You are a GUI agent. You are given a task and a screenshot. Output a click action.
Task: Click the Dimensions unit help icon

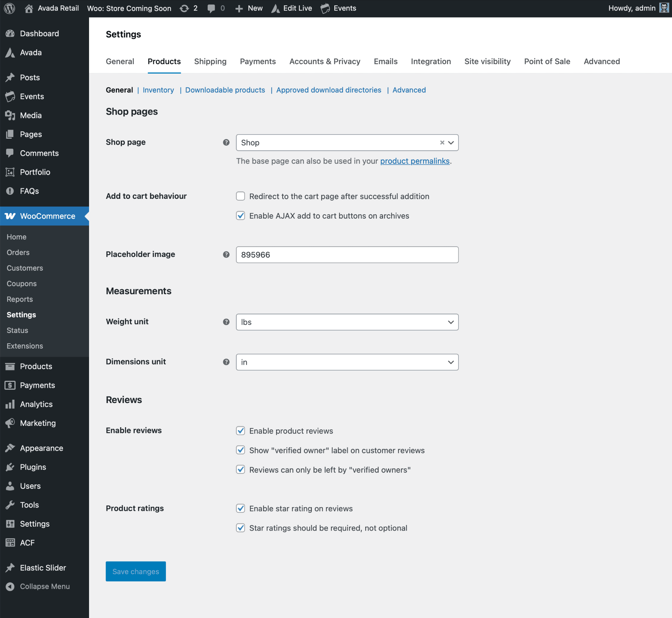coord(226,362)
